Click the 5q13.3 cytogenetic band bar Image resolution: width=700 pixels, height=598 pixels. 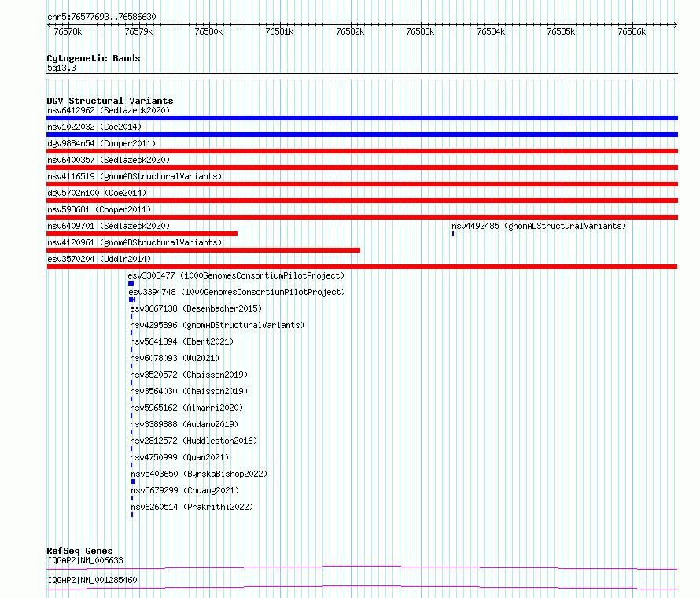click(362, 76)
